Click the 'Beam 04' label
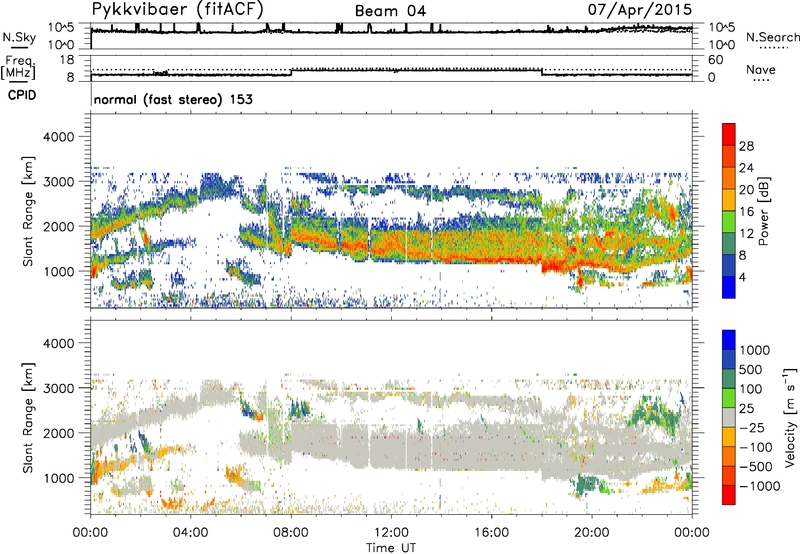Screen dimensions: 800x554 pyautogui.click(x=390, y=11)
